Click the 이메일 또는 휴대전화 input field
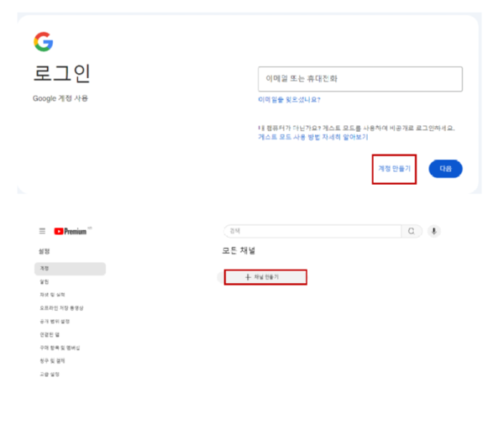Viewport: 504px width, 435px height. (360, 79)
